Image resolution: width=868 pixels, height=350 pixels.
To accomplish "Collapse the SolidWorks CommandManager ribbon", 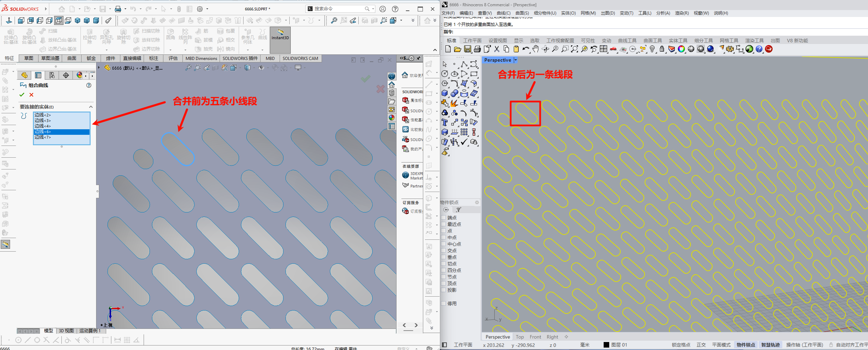I will tap(435, 50).
